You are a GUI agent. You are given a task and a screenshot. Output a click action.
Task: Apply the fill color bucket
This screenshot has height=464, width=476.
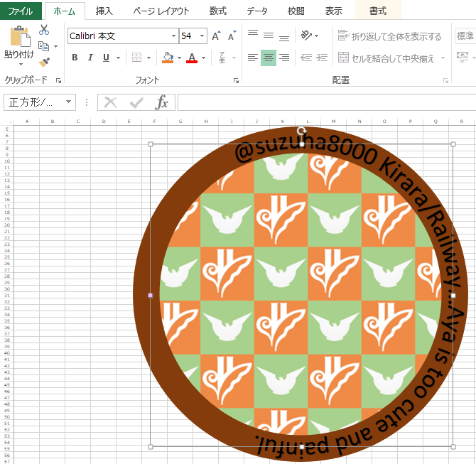[168, 57]
